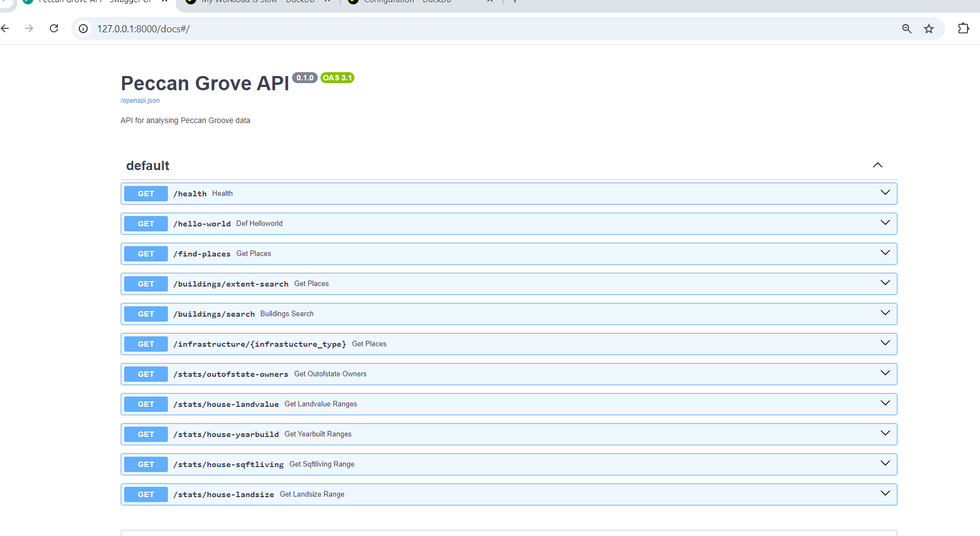Image resolution: width=980 pixels, height=536 pixels.
Task: Expand the /stats/outofstate-owners endpoint chevron
Action: pyautogui.click(x=885, y=373)
